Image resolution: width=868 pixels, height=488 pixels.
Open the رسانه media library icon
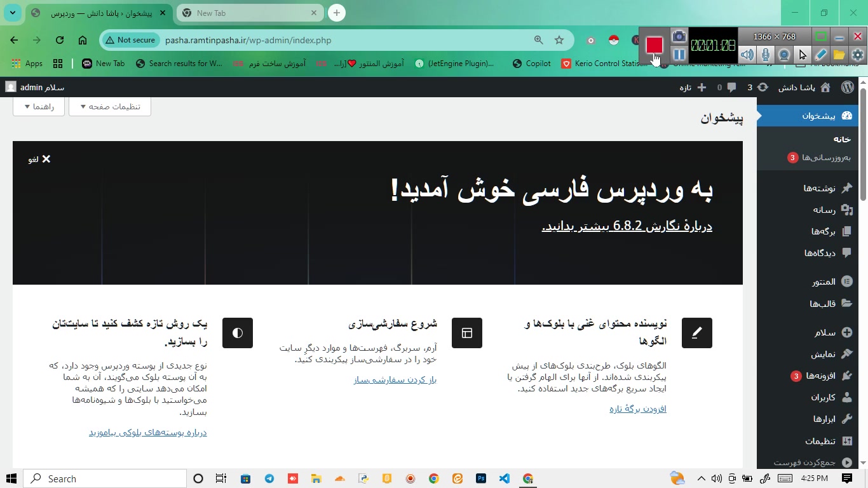(x=846, y=210)
